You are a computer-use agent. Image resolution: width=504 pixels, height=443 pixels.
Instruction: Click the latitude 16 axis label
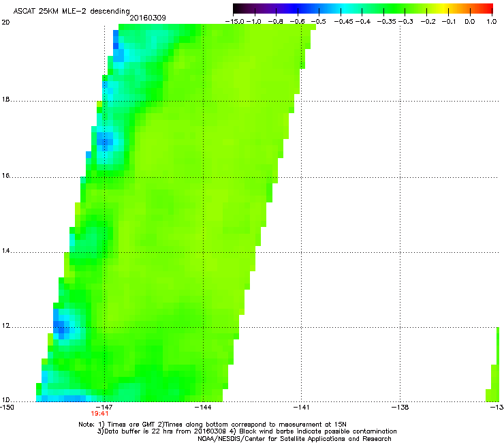pyautogui.click(x=5, y=176)
